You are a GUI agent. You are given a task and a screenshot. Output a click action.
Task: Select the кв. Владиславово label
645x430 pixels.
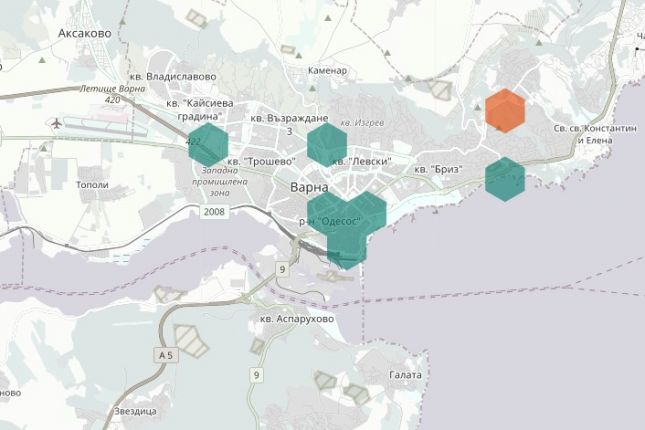(172, 76)
